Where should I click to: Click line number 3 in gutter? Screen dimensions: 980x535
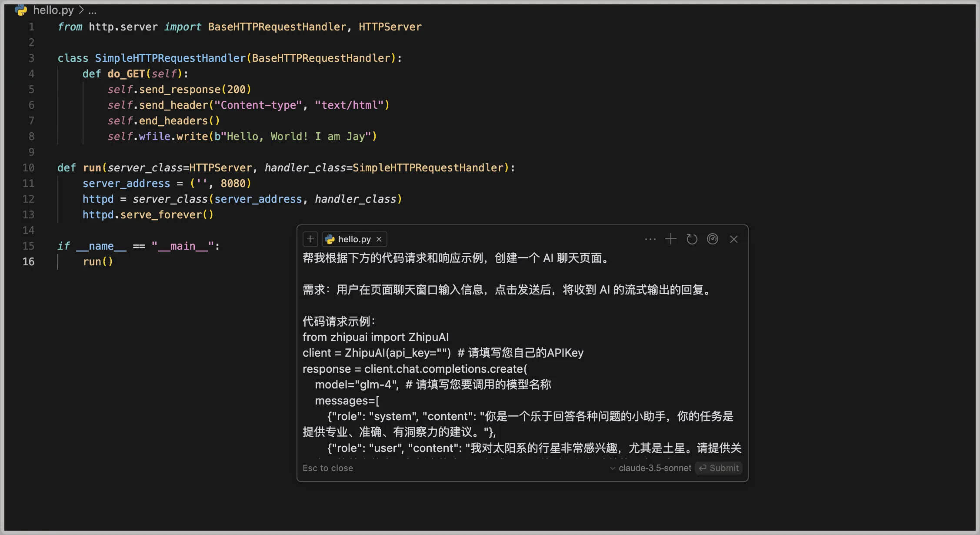(x=31, y=58)
